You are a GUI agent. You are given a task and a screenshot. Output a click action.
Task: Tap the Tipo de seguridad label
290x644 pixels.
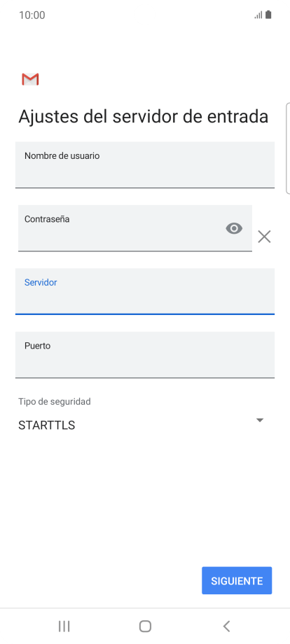(x=54, y=402)
